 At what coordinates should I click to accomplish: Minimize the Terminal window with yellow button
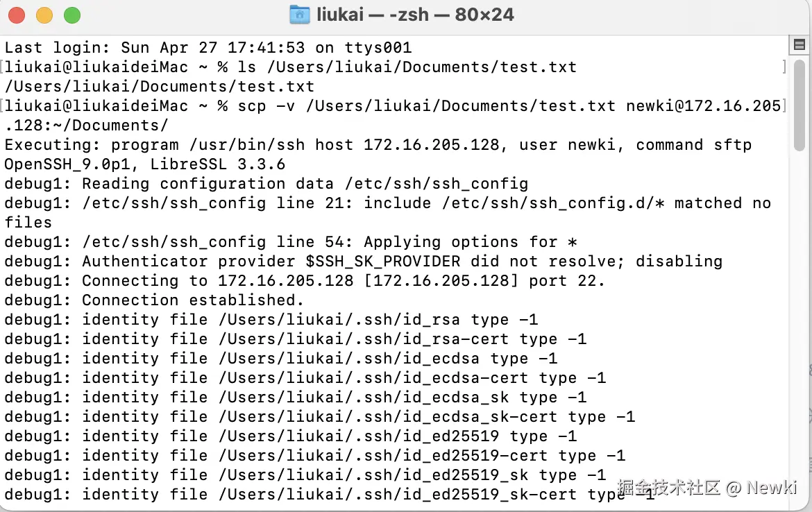click(44, 15)
